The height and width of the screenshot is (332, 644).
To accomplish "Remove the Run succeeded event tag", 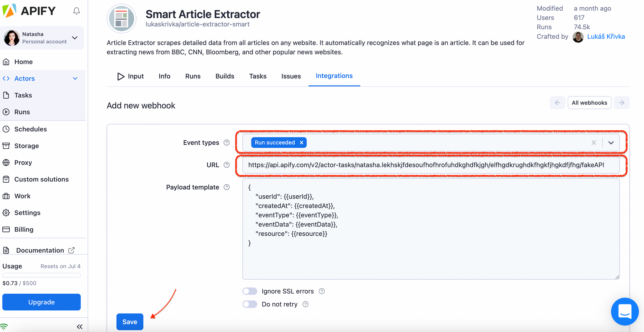I will point(301,142).
